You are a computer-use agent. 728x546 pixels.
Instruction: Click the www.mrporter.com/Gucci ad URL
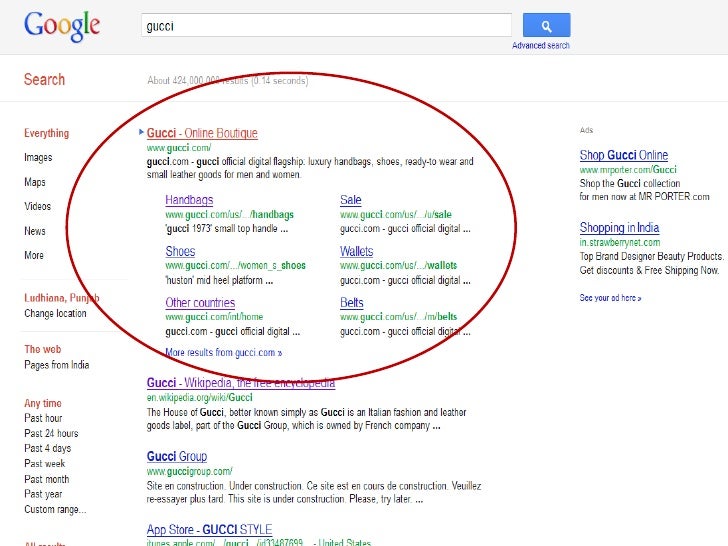point(628,169)
